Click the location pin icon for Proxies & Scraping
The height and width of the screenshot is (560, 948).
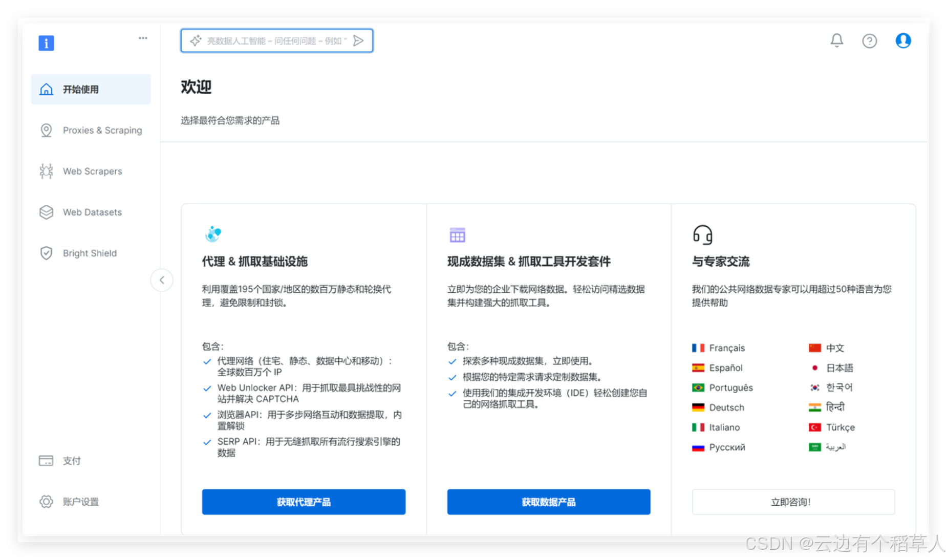(x=46, y=130)
